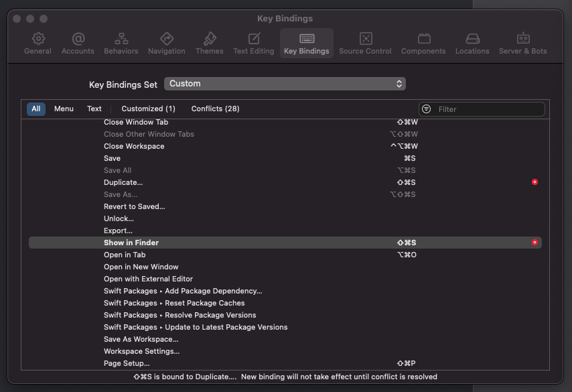This screenshot has width=572, height=392.
Task: Open the Server & Bots preferences pane
Action: [x=522, y=44]
